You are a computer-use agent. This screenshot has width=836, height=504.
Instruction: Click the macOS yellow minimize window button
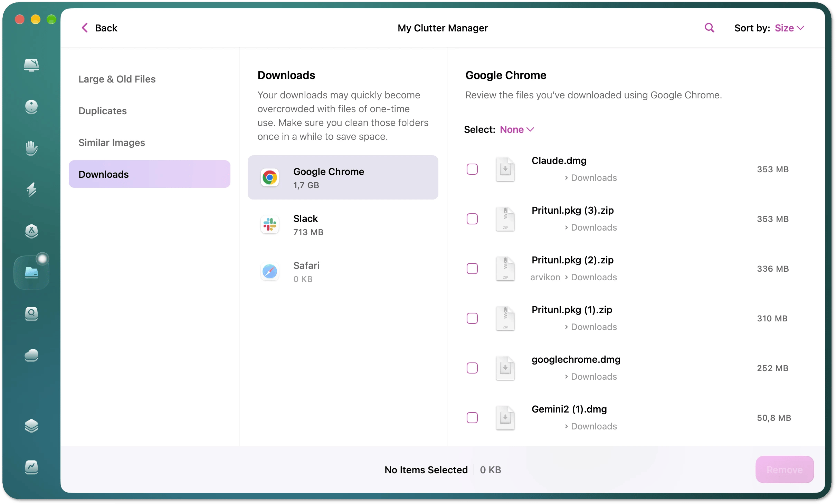click(x=36, y=19)
